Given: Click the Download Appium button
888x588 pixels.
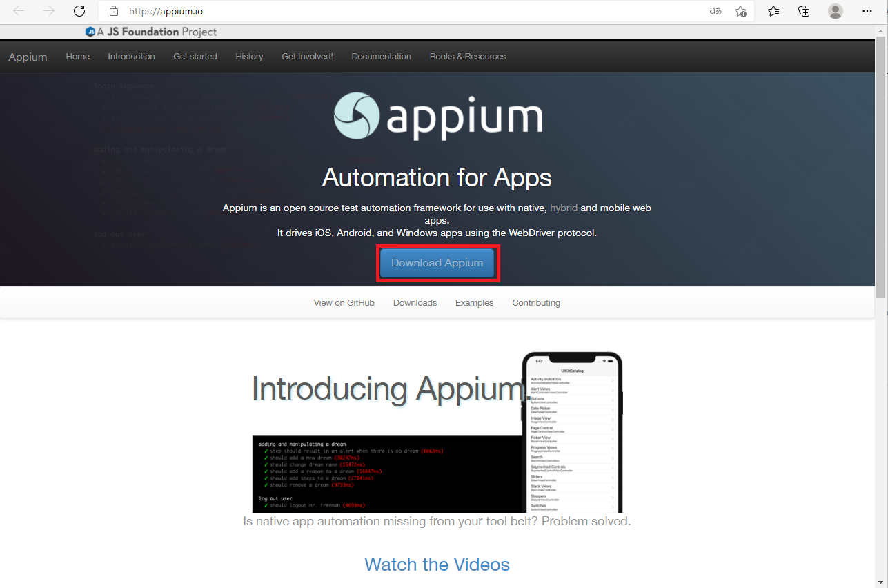Looking at the screenshot, I should click(437, 263).
